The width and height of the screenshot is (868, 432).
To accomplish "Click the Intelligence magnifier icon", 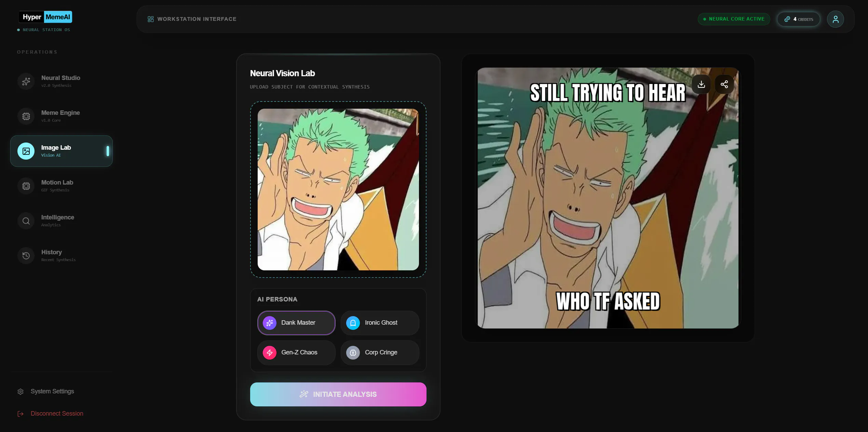I will 26,221.
